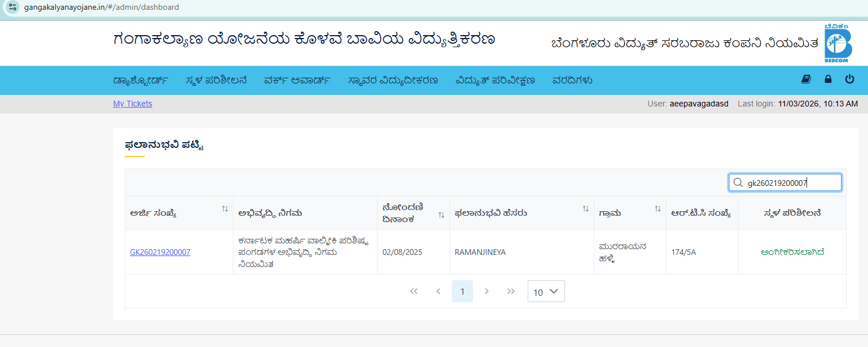Sort by ನೋಂದಣಿ ದಿನಾಂಕ column arrows
Screen dimensions: 868x347
[441, 215]
